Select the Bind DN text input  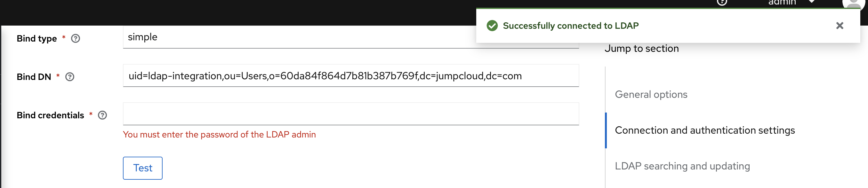[x=350, y=76]
